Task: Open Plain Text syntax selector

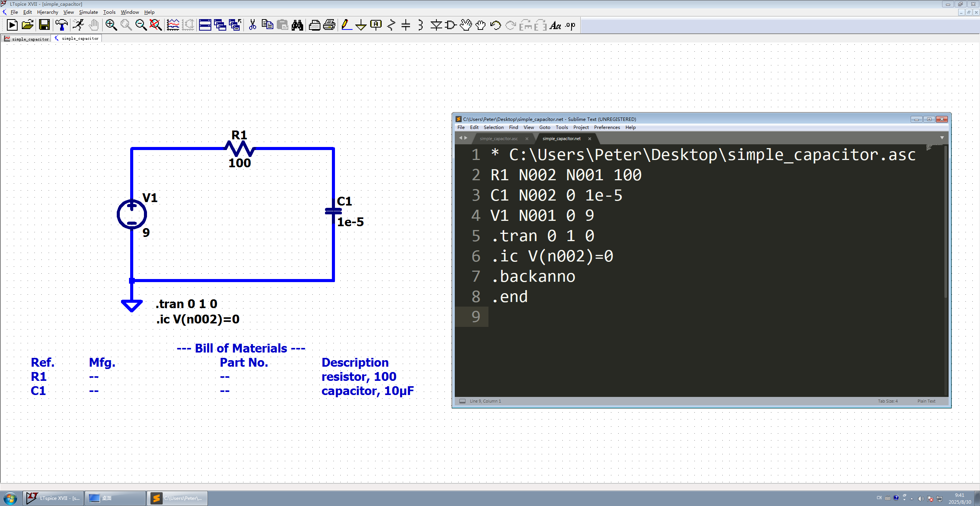Action: (926, 401)
